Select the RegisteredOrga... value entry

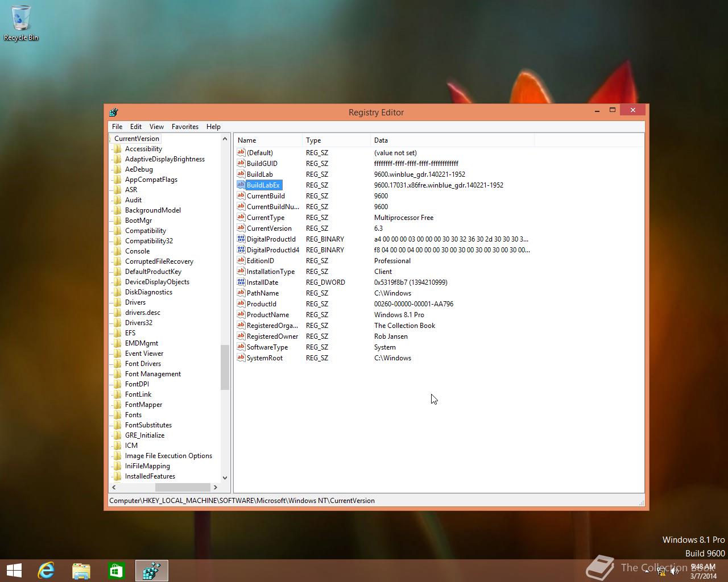pyautogui.click(x=272, y=325)
